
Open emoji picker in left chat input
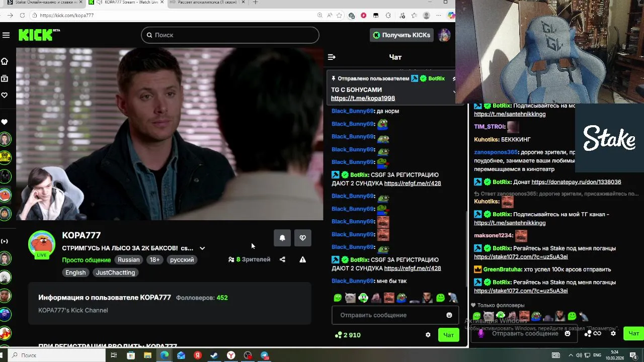pos(449,315)
